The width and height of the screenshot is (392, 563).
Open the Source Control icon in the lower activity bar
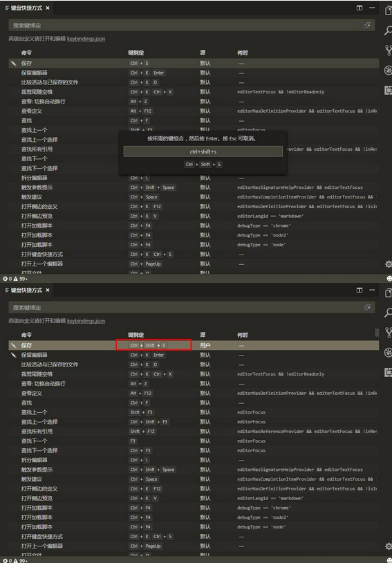coord(388,333)
